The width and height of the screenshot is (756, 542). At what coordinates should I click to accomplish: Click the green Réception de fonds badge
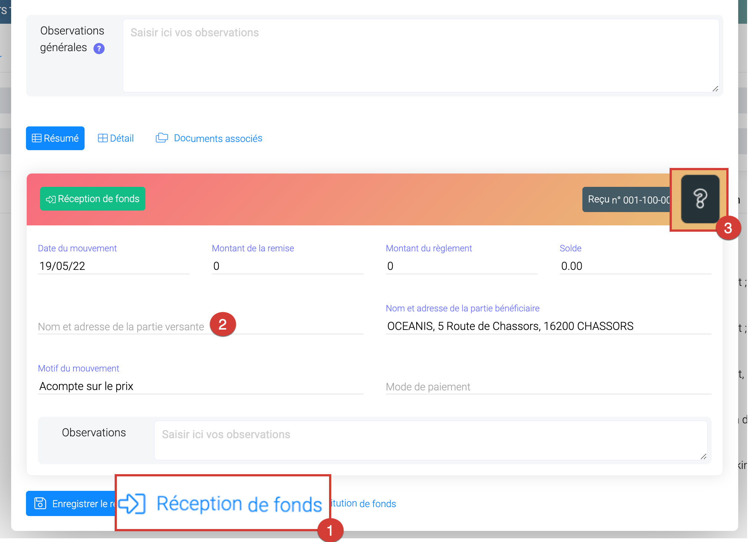pyautogui.click(x=93, y=199)
